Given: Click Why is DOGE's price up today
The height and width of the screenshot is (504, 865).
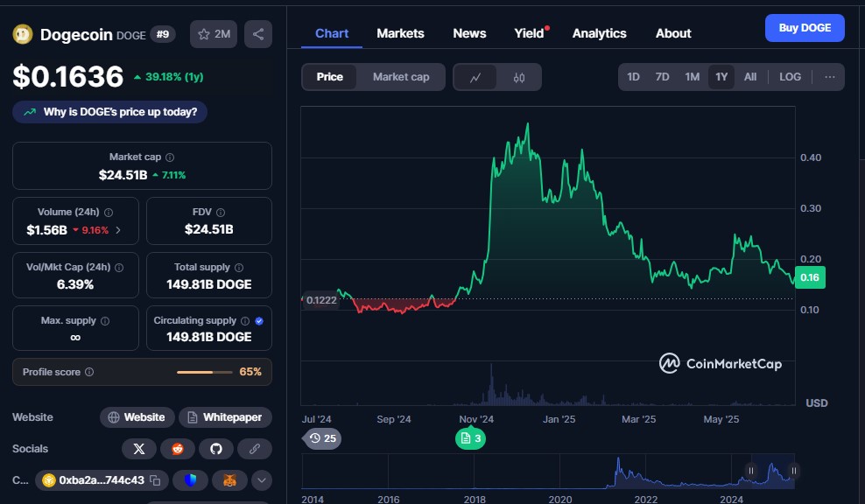Looking at the screenshot, I should (109, 112).
